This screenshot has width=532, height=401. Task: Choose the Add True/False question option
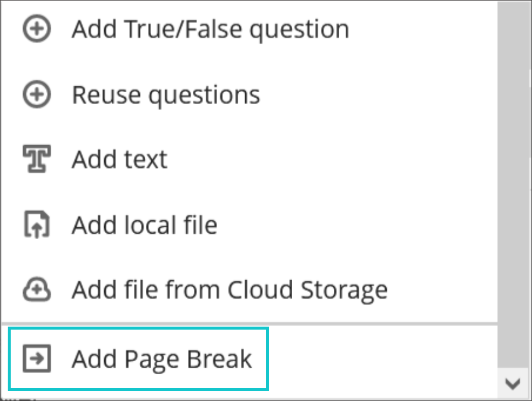(x=210, y=30)
